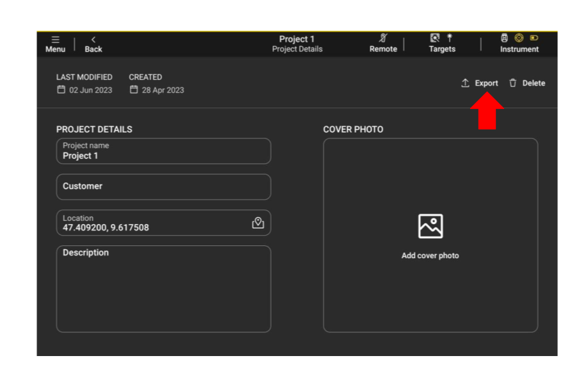This screenshot has height=390, width=588.
Task: Click the Customer input field
Action: (x=163, y=187)
